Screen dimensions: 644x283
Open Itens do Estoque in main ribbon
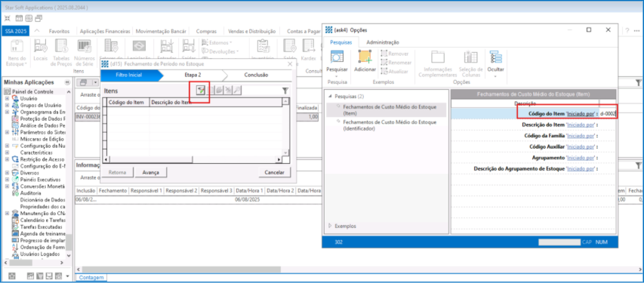tap(17, 52)
